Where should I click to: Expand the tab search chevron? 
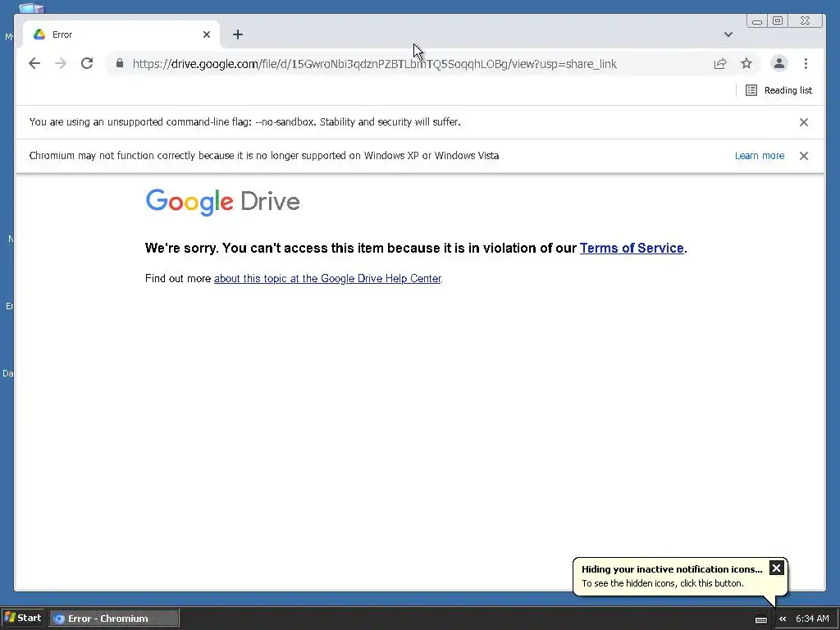(x=728, y=34)
